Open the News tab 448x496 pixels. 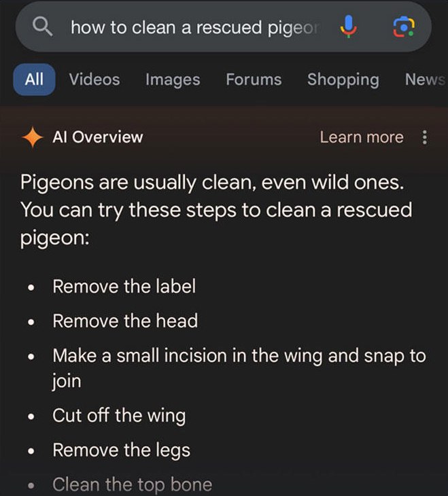click(425, 79)
